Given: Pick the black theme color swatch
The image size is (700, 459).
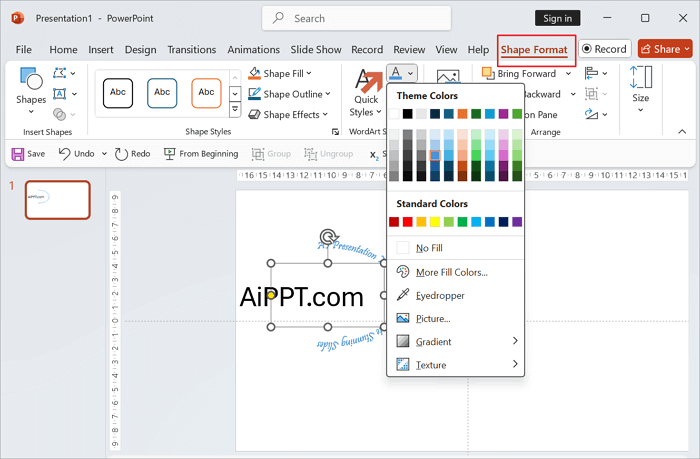Looking at the screenshot, I should [408, 114].
